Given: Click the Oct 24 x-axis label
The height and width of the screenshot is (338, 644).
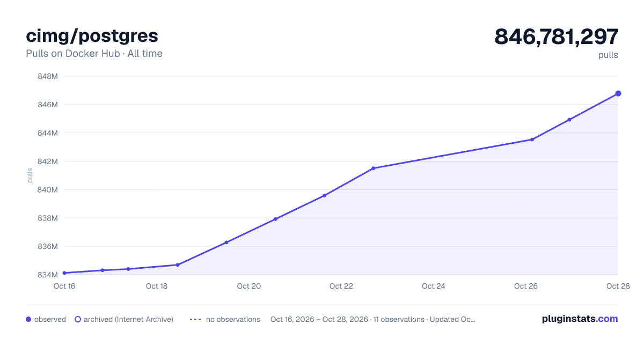Looking at the screenshot, I should click(x=434, y=286).
